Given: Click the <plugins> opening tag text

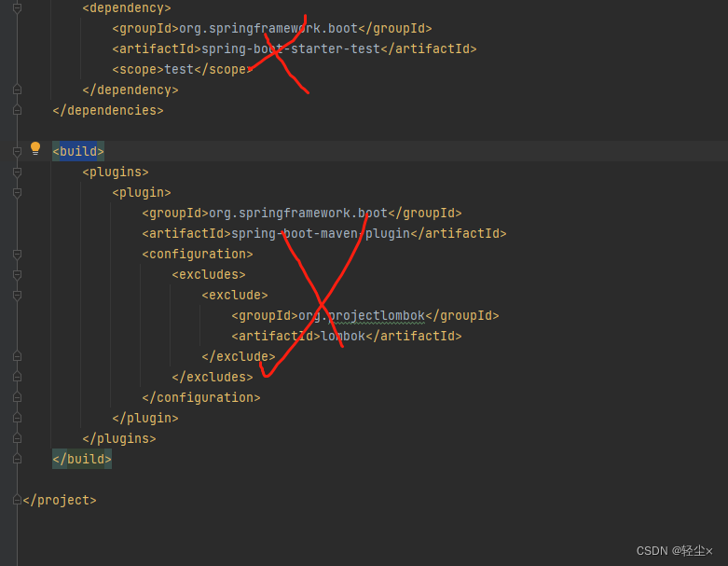Looking at the screenshot, I should [116, 173].
